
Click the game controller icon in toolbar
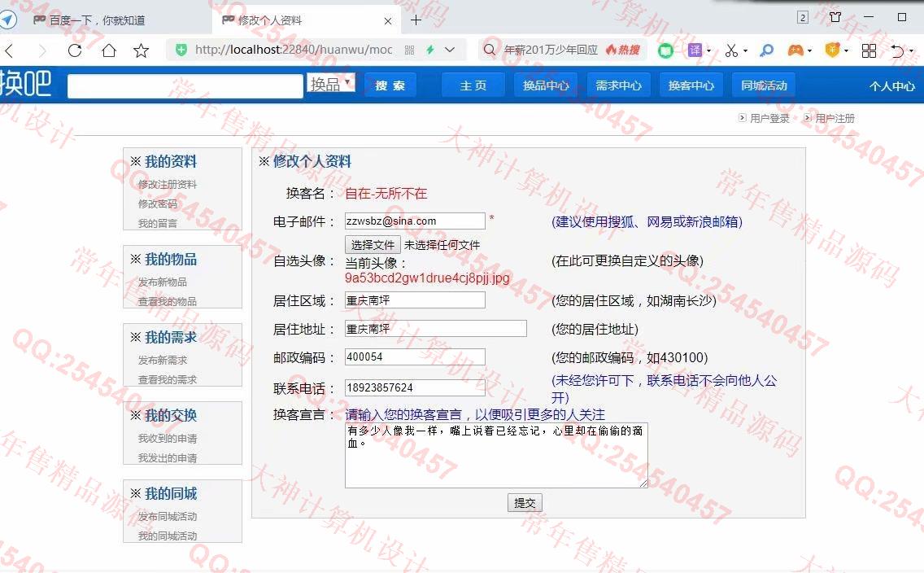(795, 50)
